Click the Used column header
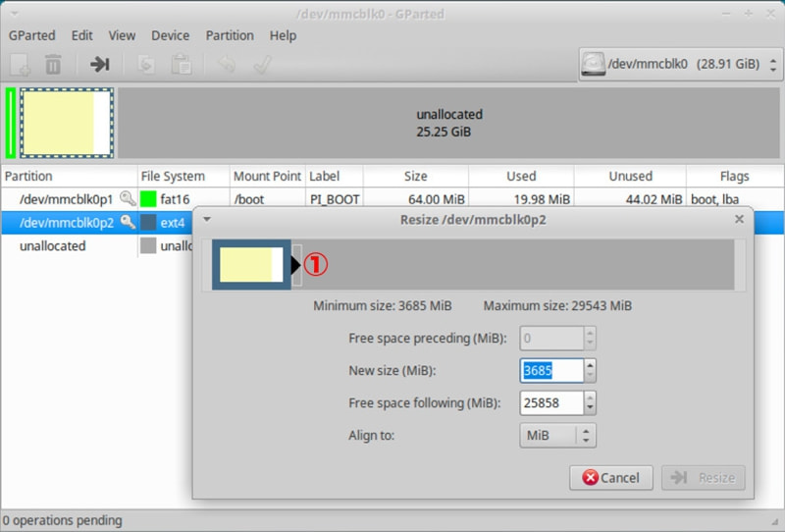This screenshot has width=785, height=532. [521, 176]
